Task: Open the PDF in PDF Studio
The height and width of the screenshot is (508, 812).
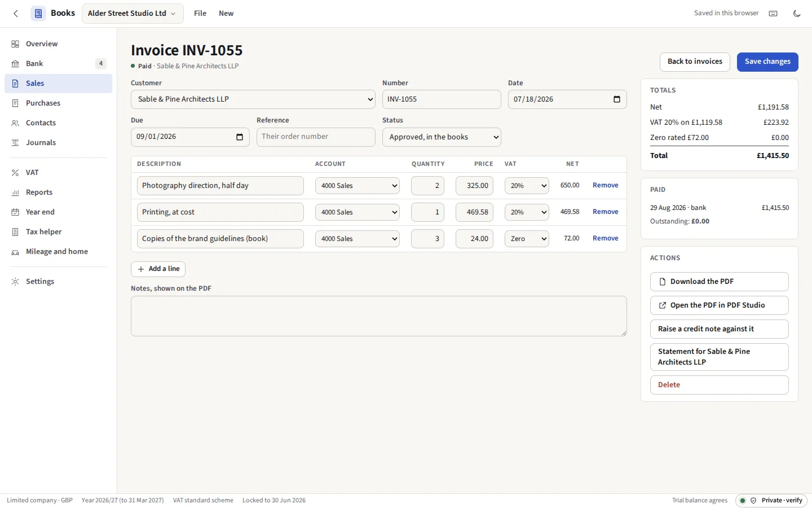Action: tap(719, 305)
